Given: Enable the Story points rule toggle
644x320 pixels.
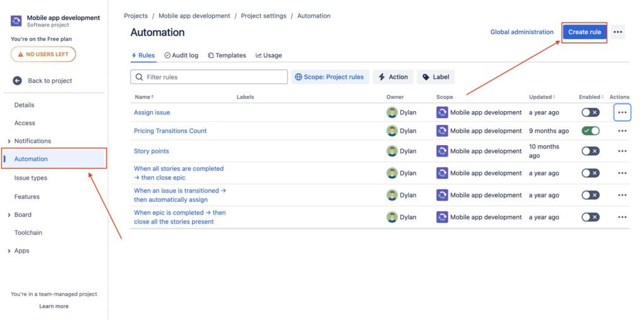Looking at the screenshot, I should [x=590, y=151].
